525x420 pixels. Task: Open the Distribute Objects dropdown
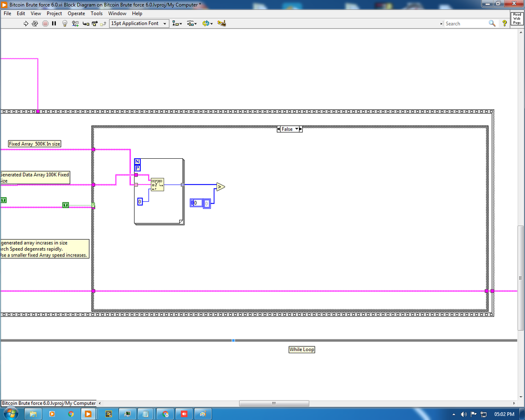[192, 24]
